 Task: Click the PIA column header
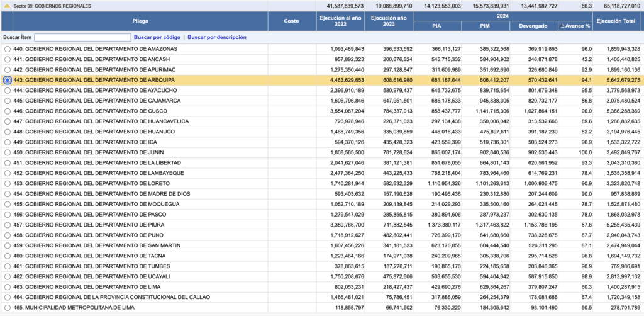[436, 26]
